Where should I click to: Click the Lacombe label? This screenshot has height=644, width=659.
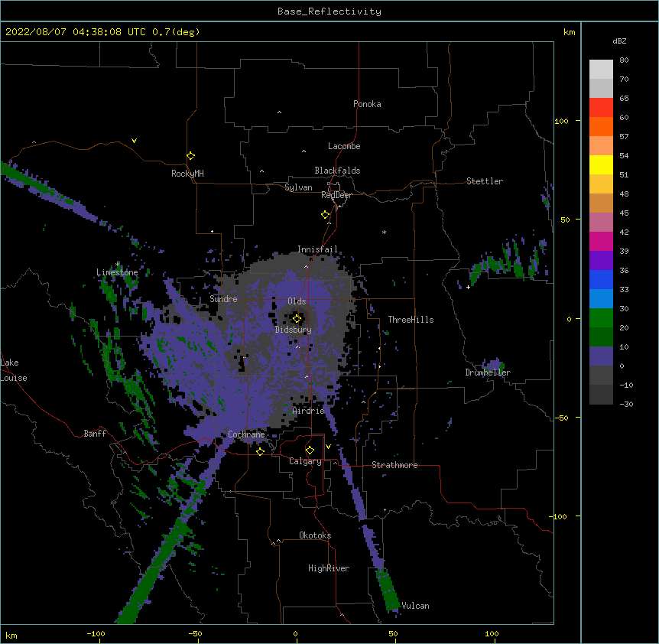click(344, 146)
